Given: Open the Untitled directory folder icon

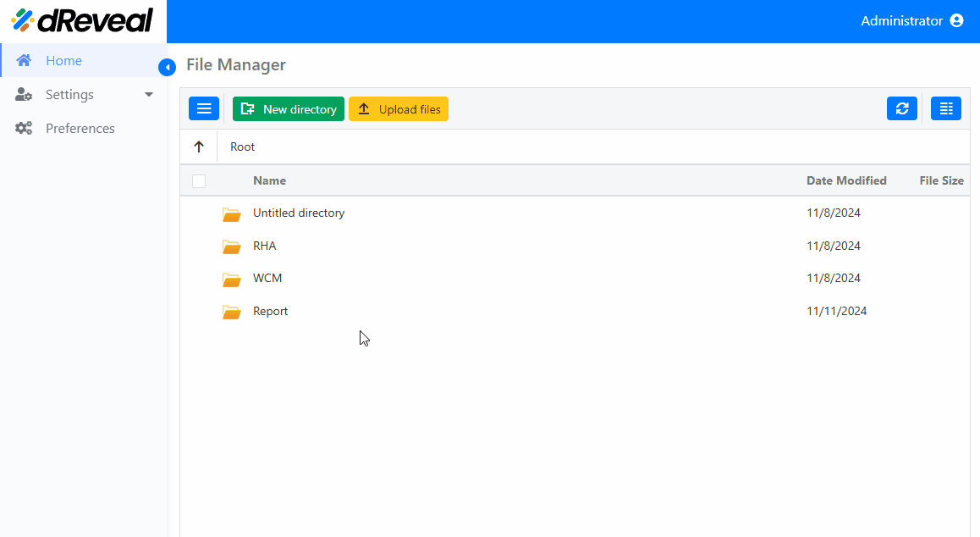Looking at the screenshot, I should (x=231, y=213).
